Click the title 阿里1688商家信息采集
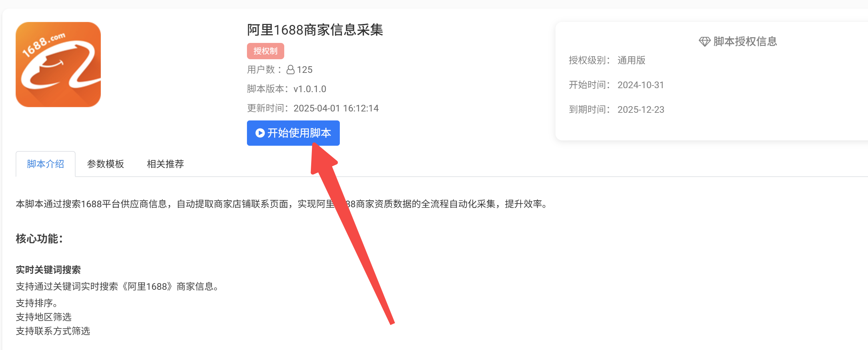868x350 pixels. click(315, 30)
